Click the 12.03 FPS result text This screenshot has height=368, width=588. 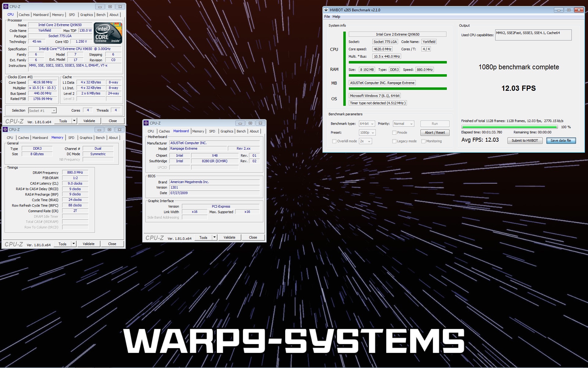(518, 88)
